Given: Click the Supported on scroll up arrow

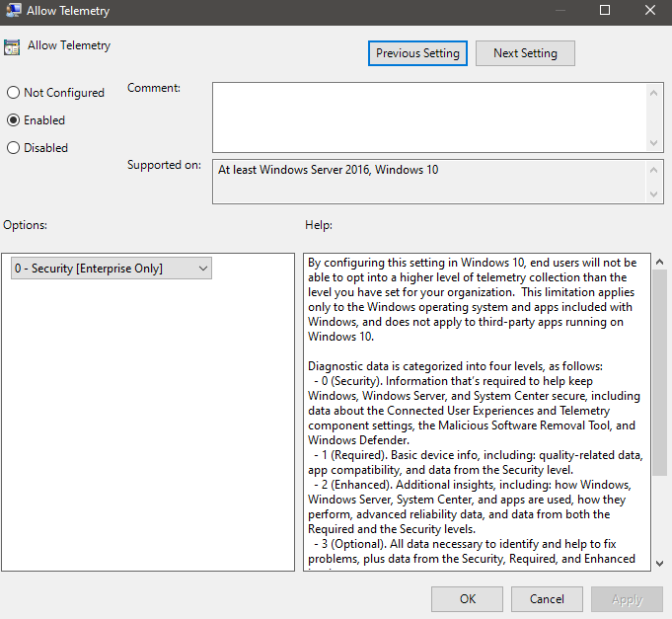Looking at the screenshot, I should (x=655, y=169).
